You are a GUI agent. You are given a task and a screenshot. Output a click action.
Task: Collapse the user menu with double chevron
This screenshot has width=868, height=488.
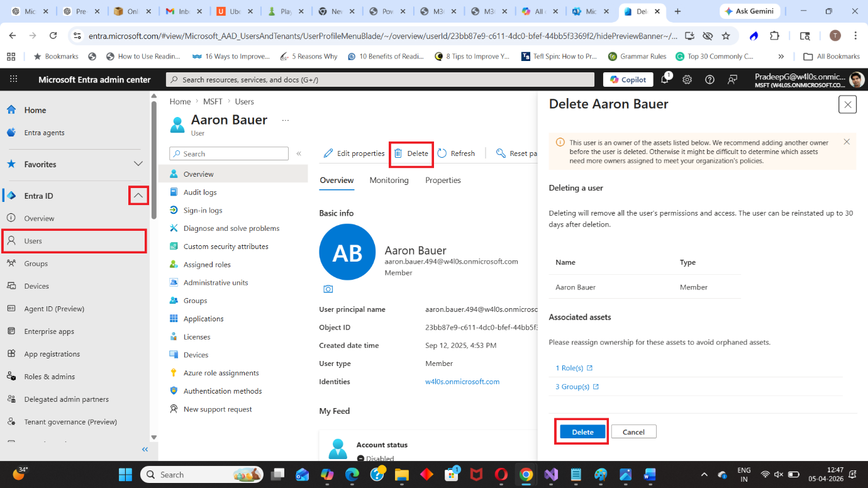click(x=299, y=153)
